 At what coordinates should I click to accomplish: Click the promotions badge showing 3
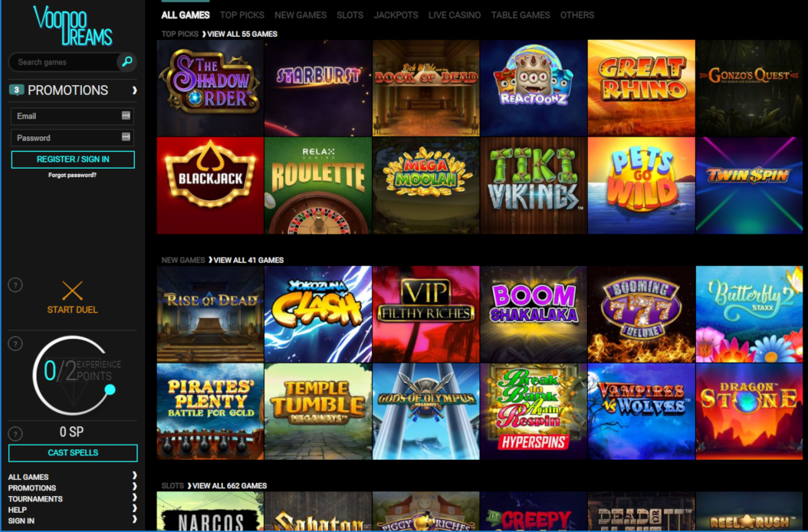coord(17,90)
